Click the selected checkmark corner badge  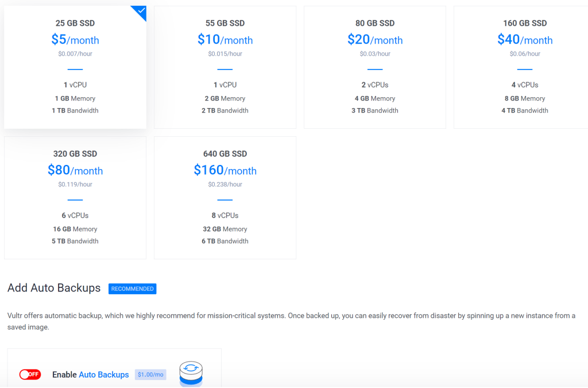point(141,11)
